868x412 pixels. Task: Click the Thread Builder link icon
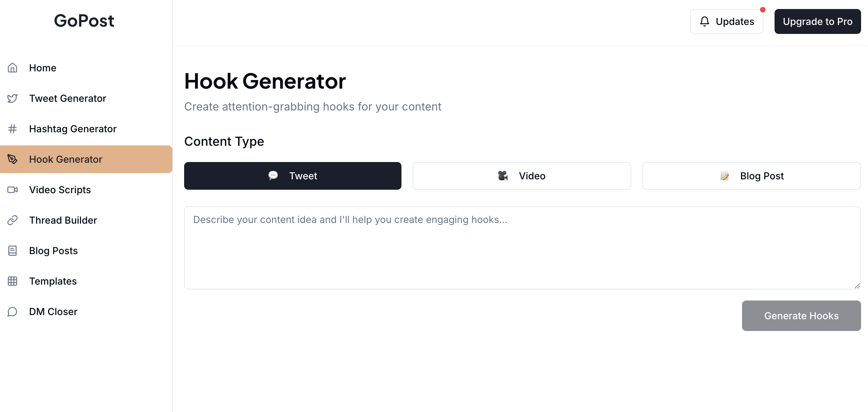click(x=12, y=220)
